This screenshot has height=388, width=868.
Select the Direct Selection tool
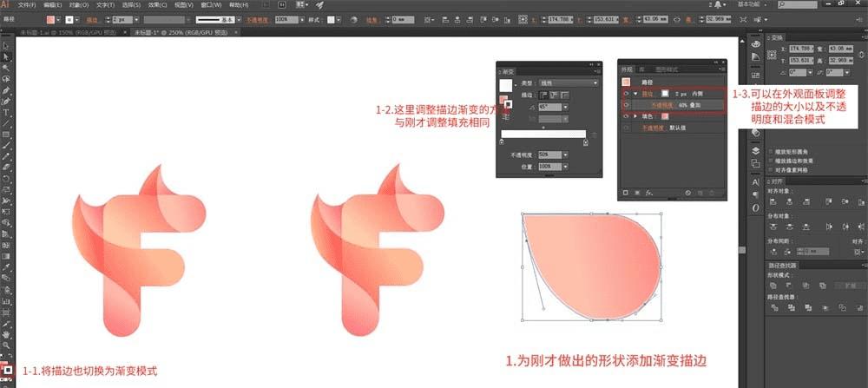(x=6, y=57)
